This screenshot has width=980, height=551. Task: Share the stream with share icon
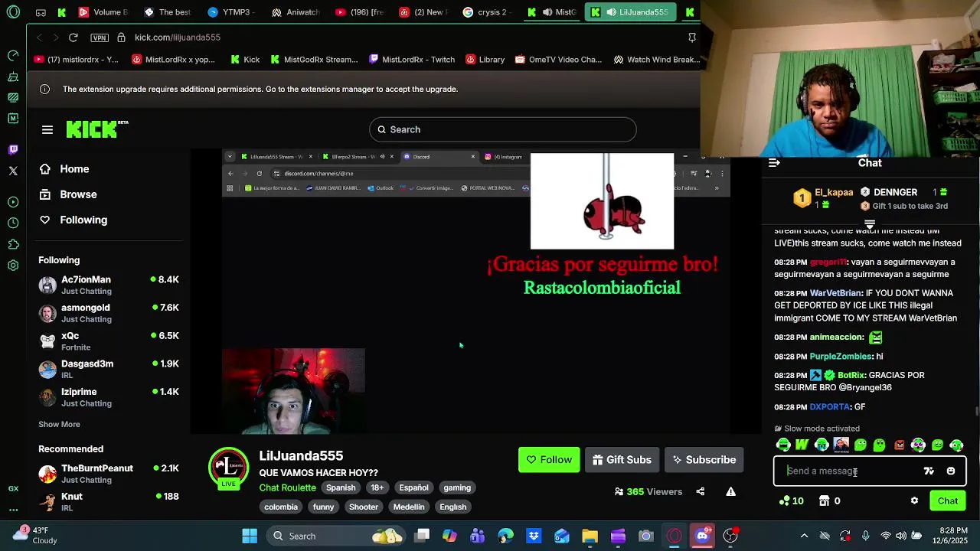coord(701,491)
